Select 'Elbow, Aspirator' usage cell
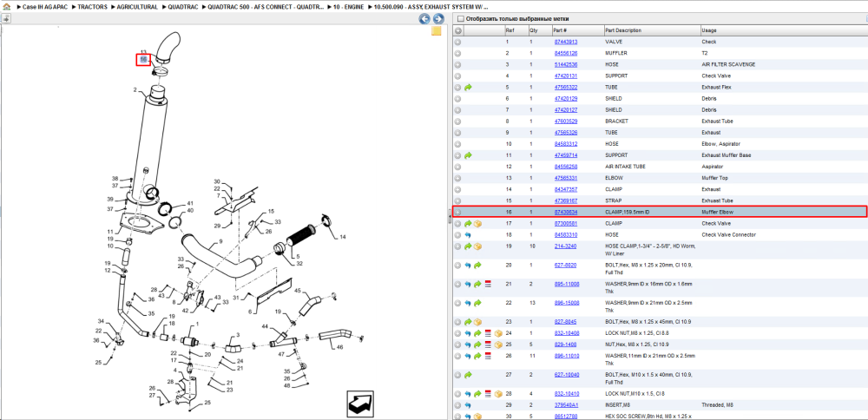This screenshot has height=420, width=868. pyautogui.click(x=720, y=144)
